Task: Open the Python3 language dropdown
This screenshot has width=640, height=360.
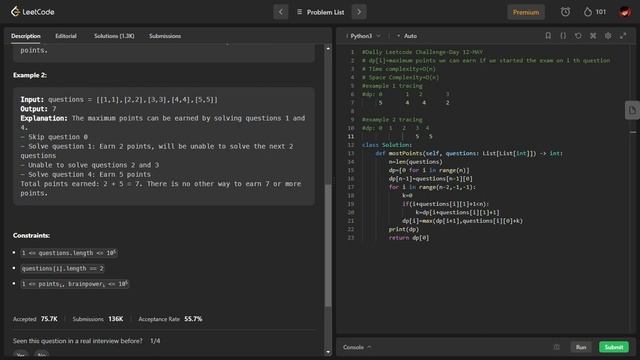Action: (364, 36)
